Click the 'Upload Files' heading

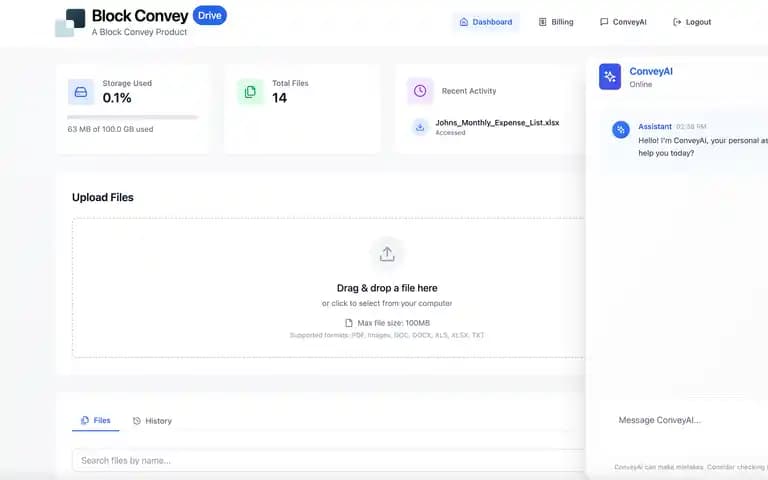pyautogui.click(x=103, y=197)
